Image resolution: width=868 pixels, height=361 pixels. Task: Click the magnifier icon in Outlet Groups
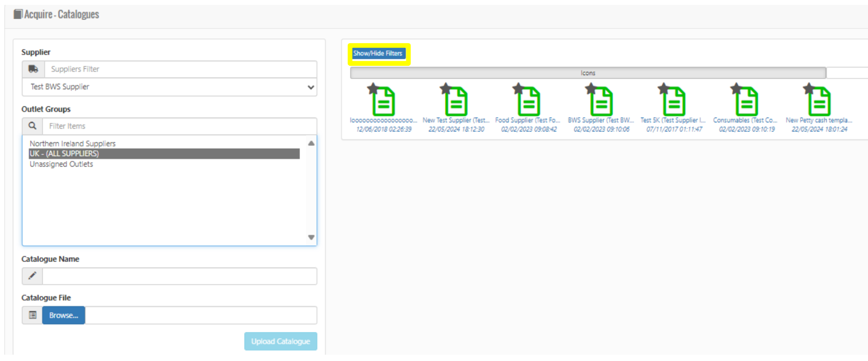pyautogui.click(x=33, y=126)
